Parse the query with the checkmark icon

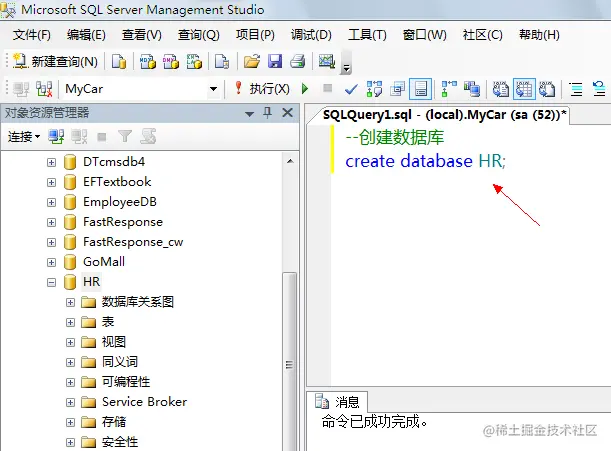(351, 89)
